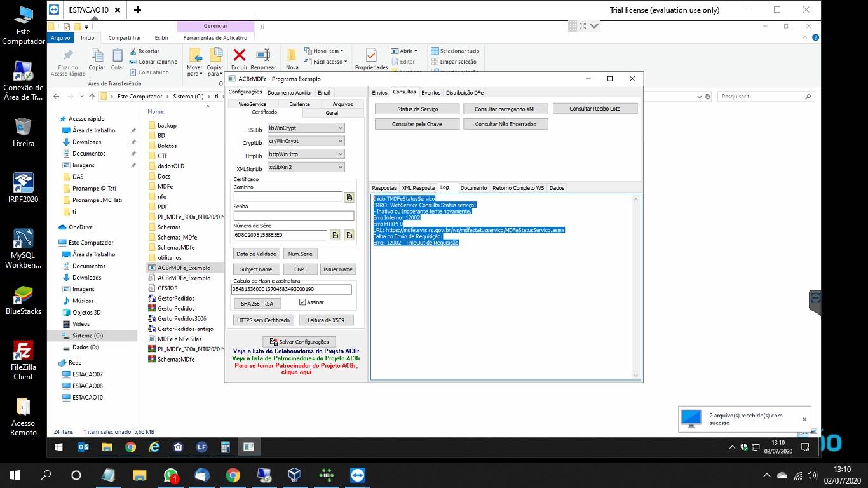Click Leitura de X509 button
The height and width of the screenshot is (488, 868).
[x=326, y=320]
